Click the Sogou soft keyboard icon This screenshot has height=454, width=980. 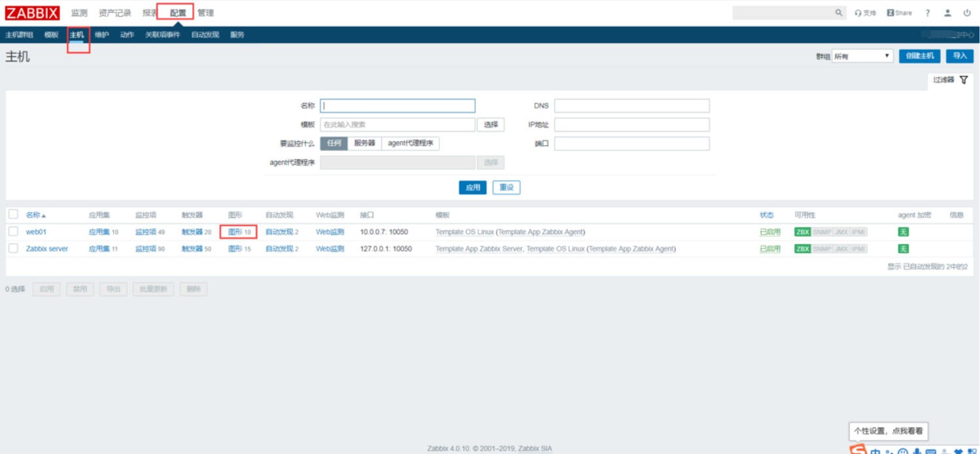coord(931,451)
